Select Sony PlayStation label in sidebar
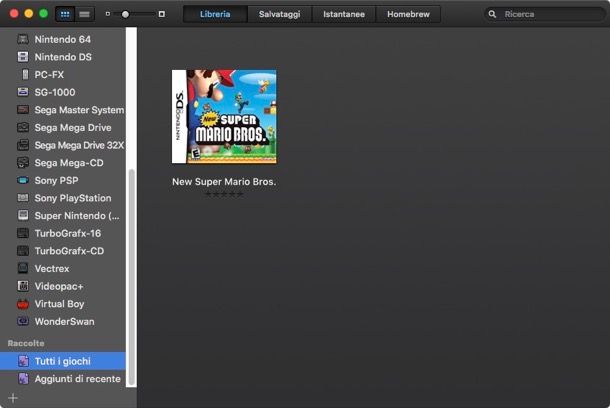Image resolution: width=610 pixels, height=408 pixels. click(x=73, y=198)
